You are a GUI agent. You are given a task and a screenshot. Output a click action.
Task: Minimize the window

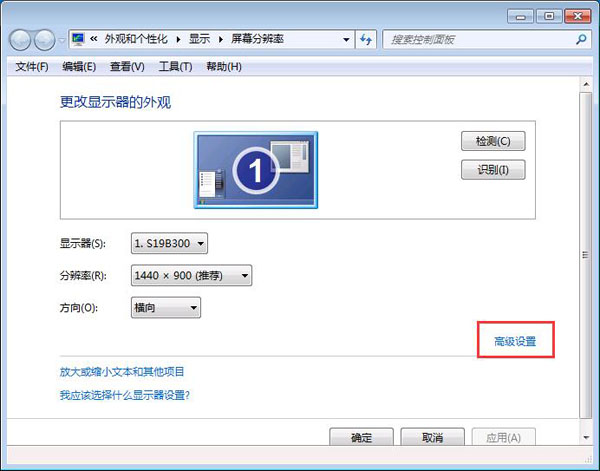pyautogui.click(x=520, y=16)
